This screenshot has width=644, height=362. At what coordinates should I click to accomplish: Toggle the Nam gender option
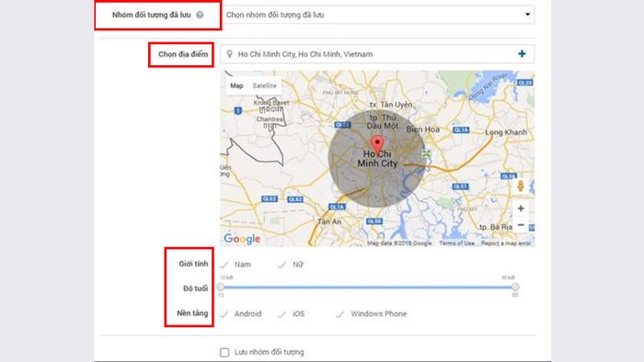click(x=236, y=265)
